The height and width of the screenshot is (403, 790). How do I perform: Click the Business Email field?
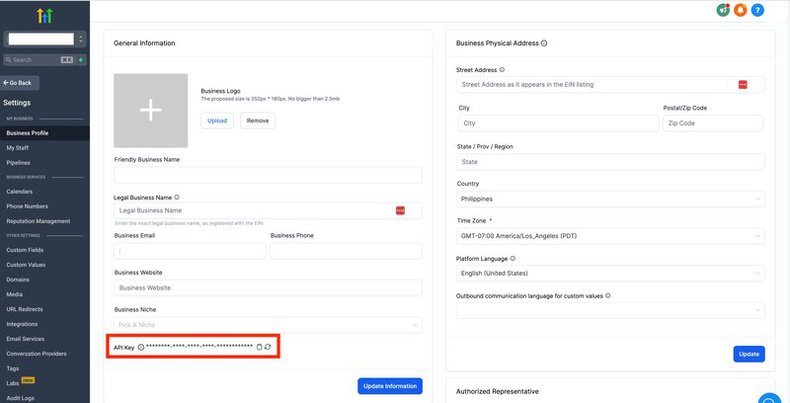[x=190, y=251]
